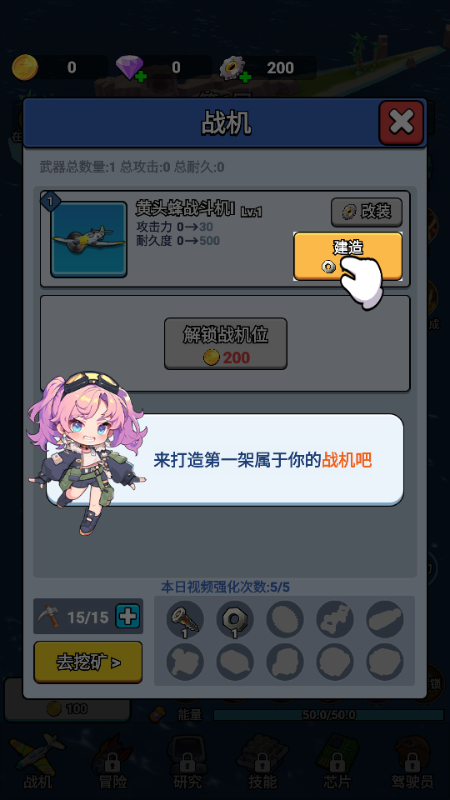Select the hex nut material slot

click(x=235, y=619)
